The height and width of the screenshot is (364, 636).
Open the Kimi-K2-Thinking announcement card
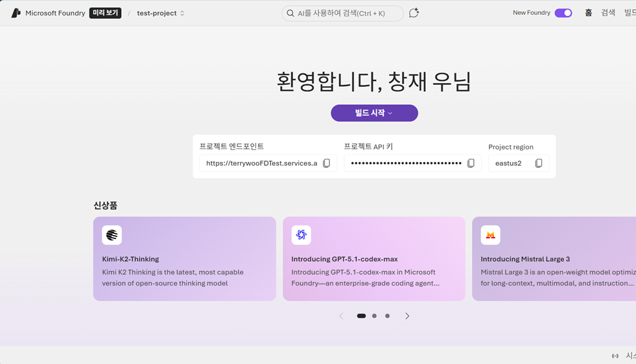pyautogui.click(x=185, y=258)
